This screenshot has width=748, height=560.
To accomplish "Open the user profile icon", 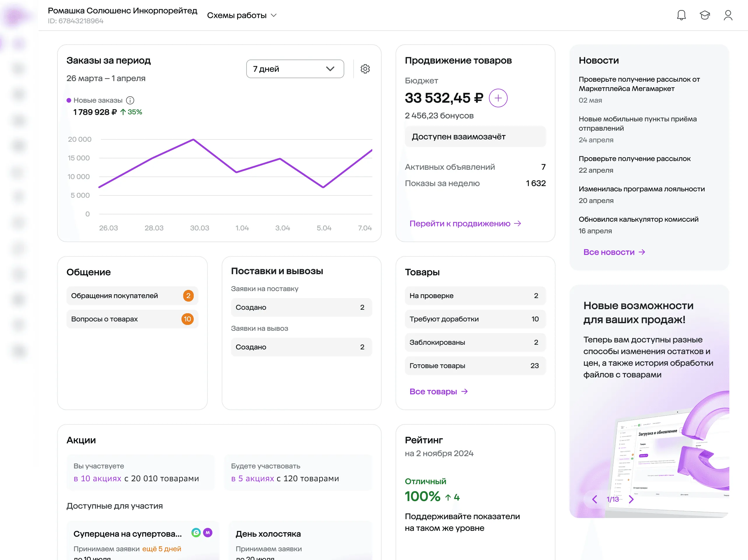I will [x=728, y=15].
